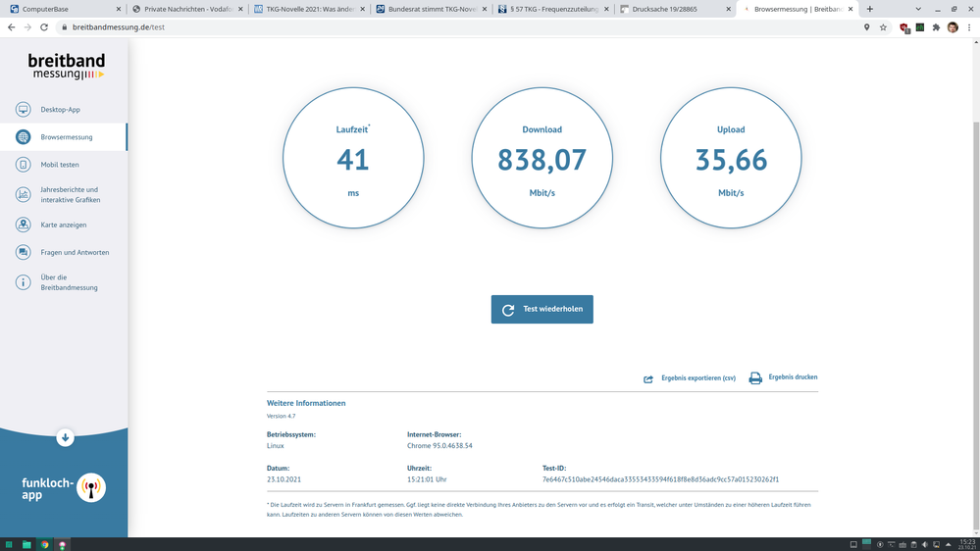Click the virtual desktop pager in the taskbar

tap(866, 545)
